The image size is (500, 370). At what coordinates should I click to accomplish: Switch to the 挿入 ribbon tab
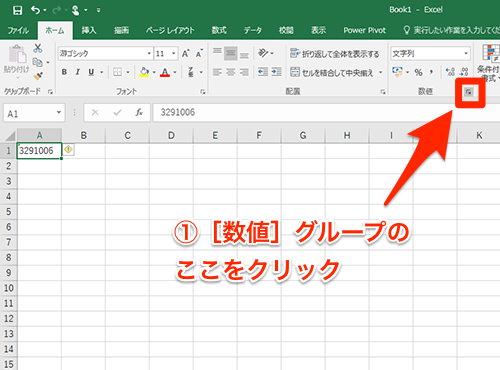(x=89, y=30)
